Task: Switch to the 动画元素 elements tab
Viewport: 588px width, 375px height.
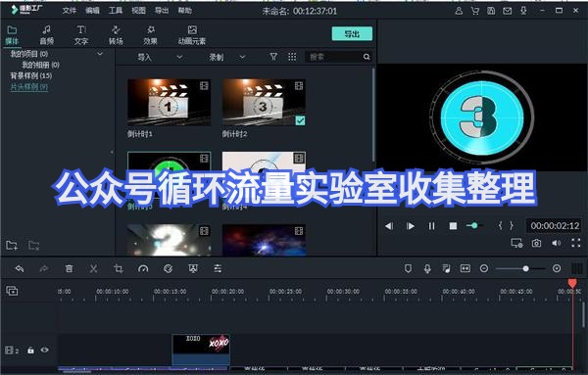Action: pos(192,35)
